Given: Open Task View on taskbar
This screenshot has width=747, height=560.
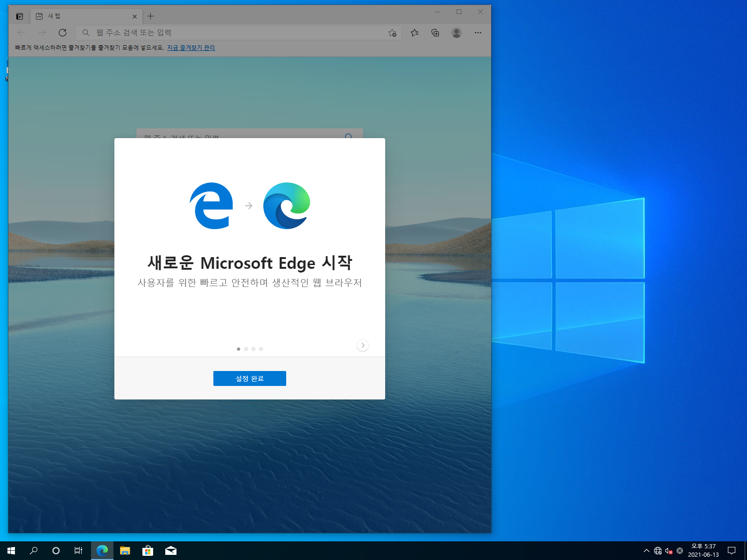Looking at the screenshot, I should tap(78, 551).
